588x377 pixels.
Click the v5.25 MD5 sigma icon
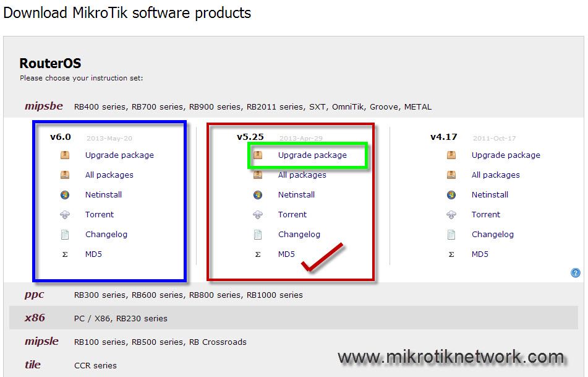[258, 254]
